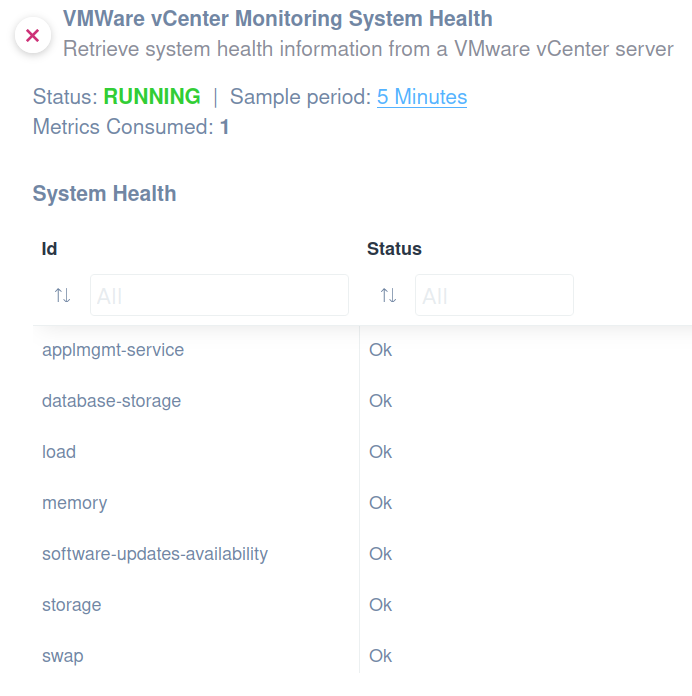The image size is (692, 696).
Task: Click the Ok status for applmgmt-service
Action: coord(380,350)
